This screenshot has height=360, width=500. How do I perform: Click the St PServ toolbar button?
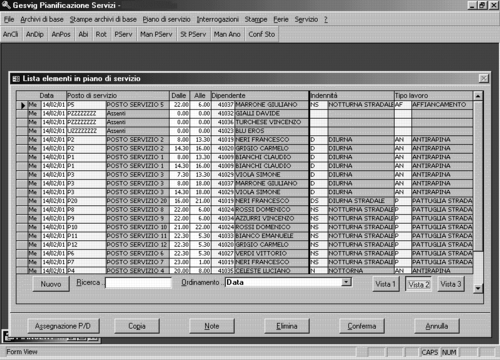[x=193, y=34]
